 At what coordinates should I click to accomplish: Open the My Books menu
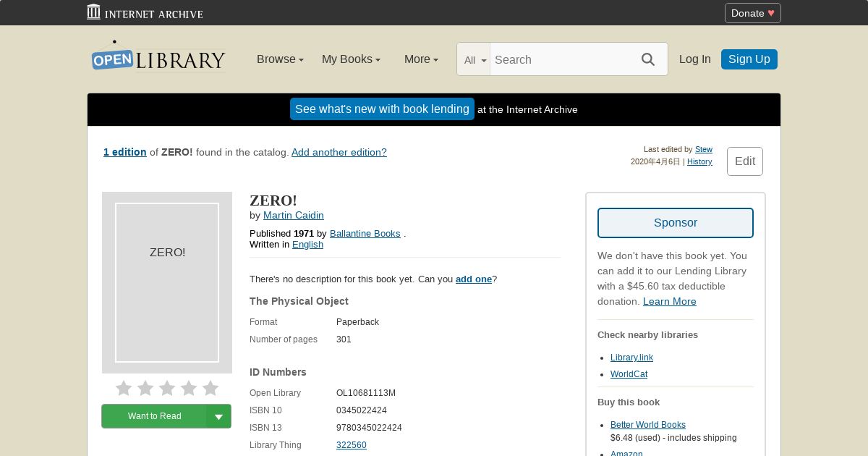(351, 59)
